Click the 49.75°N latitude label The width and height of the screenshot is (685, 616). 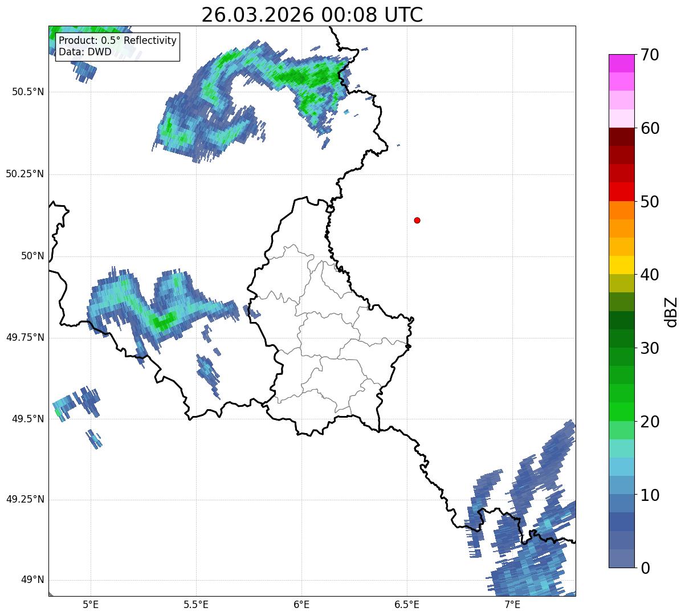(x=25, y=337)
